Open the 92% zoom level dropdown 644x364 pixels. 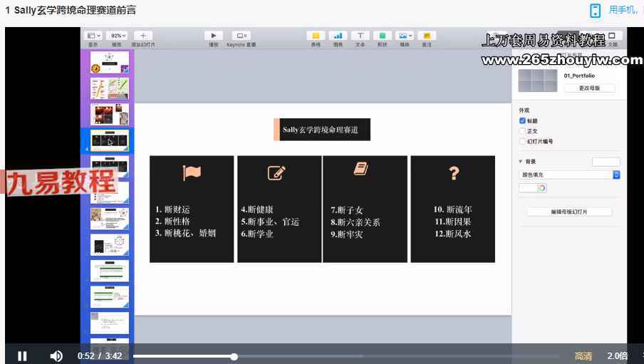[x=117, y=36]
